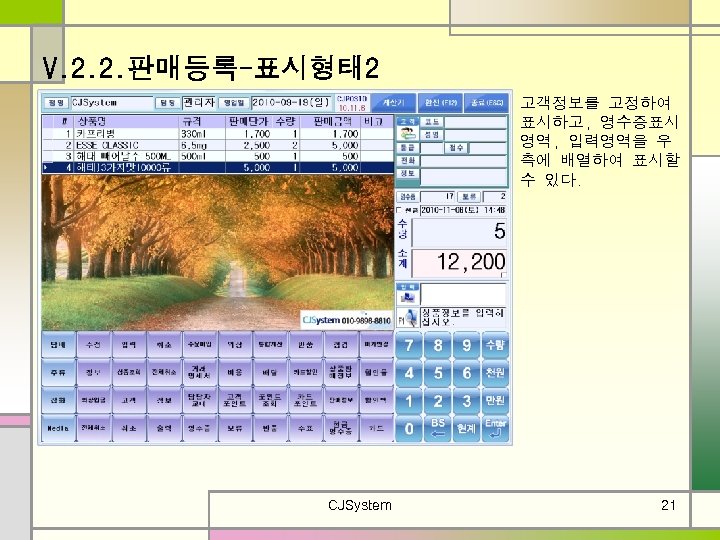Select the 주류 category key

coord(58,372)
